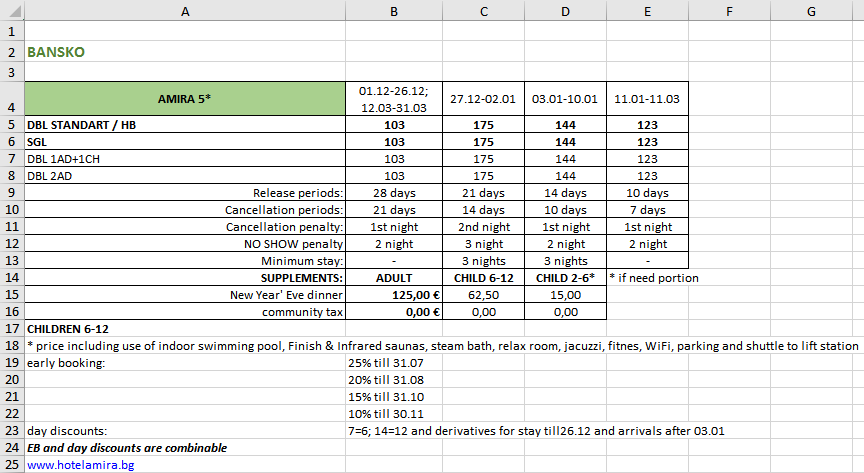The width and height of the screenshot is (864, 473).
Task: Click the * if need portion note
Action: pyautogui.click(x=654, y=278)
